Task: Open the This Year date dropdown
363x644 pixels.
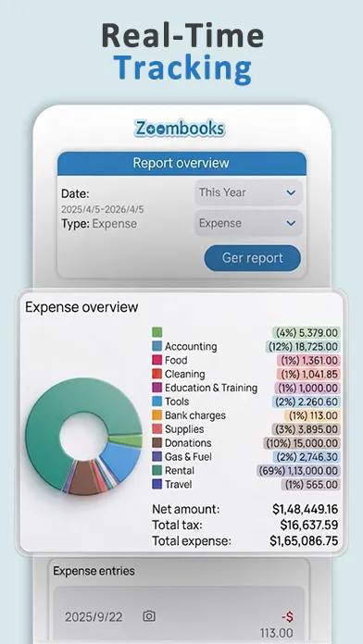Action: pos(248,192)
